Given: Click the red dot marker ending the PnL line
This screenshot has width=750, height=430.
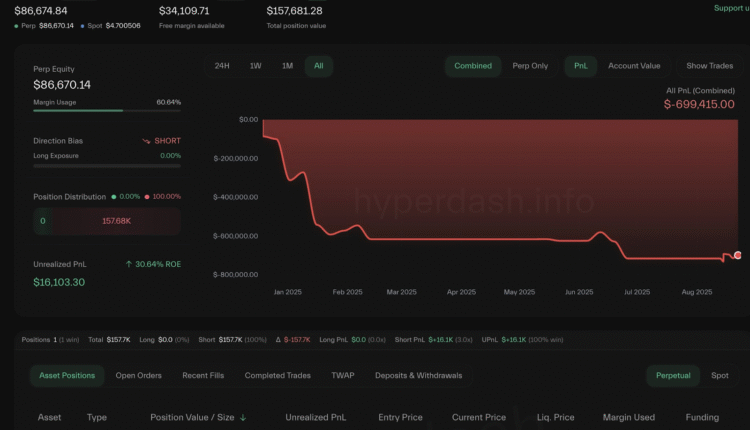Looking at the screenshot, I should pyautogui.click(x=738, y=256).
